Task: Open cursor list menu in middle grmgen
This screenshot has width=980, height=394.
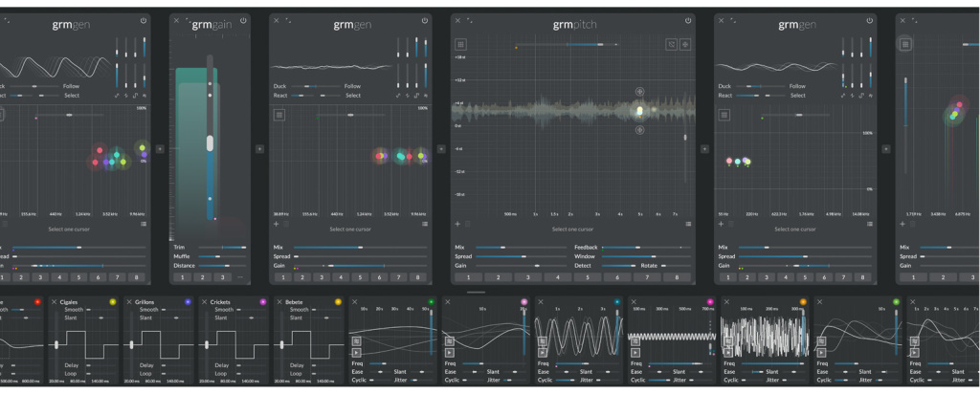Action: pyautogui.click(x=424, y=224)
